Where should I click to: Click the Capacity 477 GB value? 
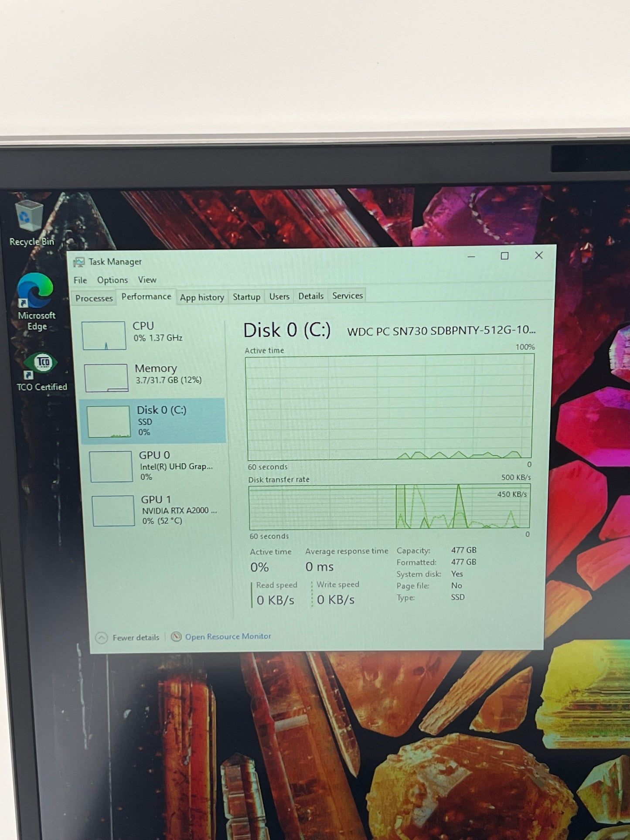pyautogui.click(x=463, y=550)
